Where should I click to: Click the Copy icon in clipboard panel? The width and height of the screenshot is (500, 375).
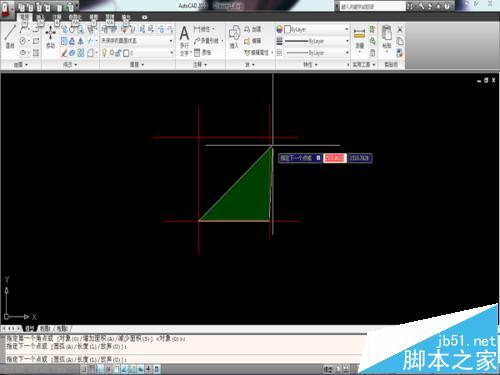(400, 41)
